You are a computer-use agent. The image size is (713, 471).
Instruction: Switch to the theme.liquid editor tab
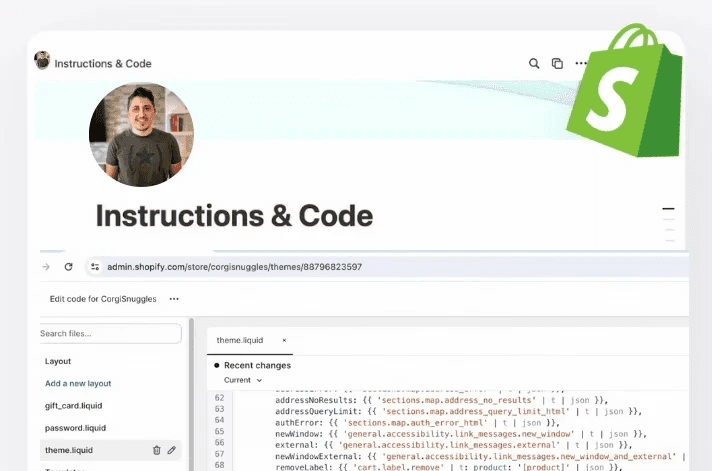click(x=240, y=340)
